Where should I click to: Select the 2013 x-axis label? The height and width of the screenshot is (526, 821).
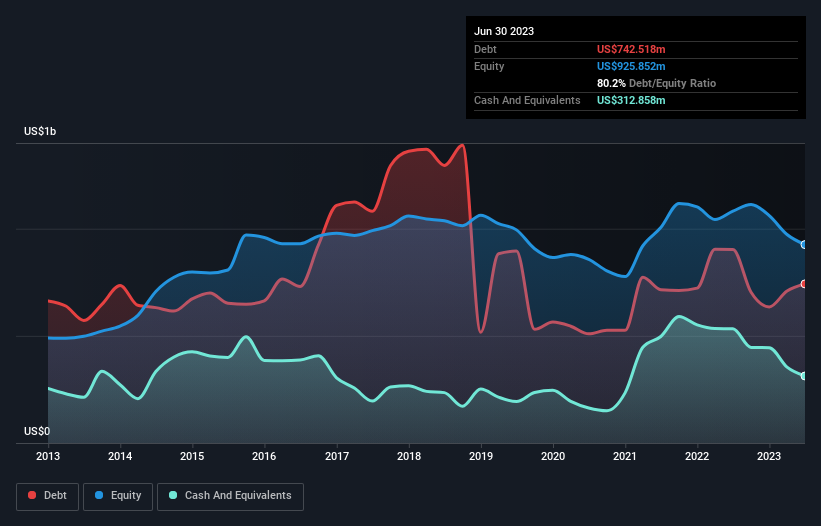click(x=48, y=456)
